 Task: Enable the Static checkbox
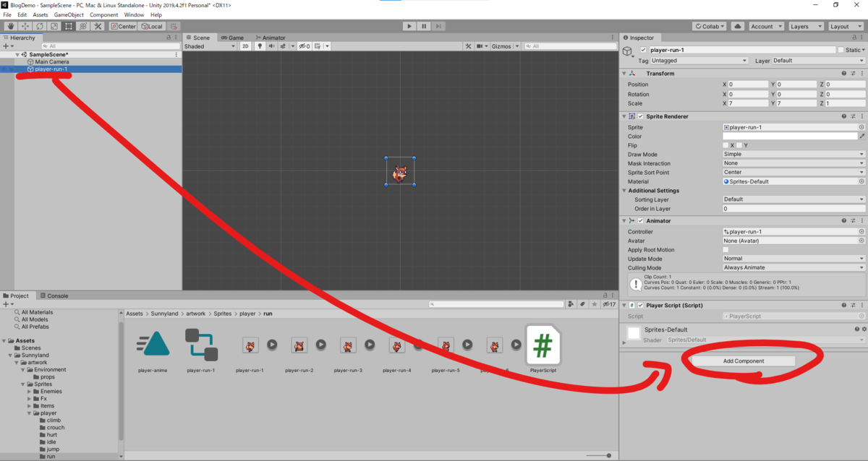click(841, 50)
